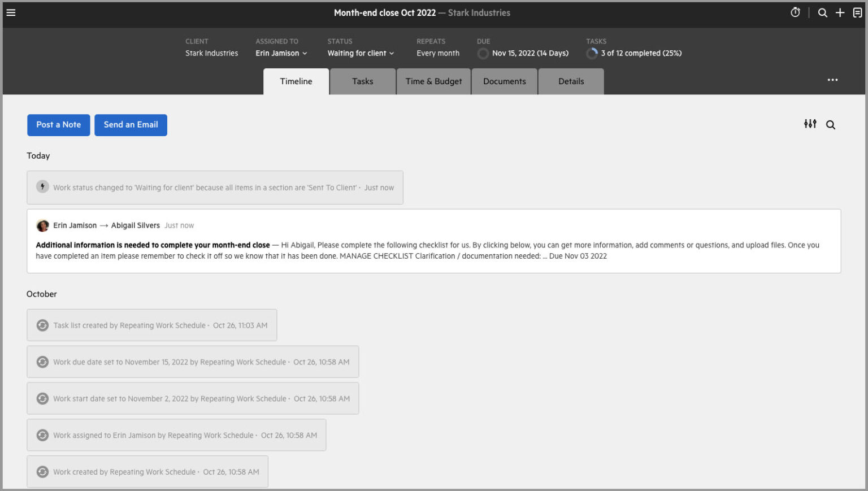Open the Assigned To dropdown for Erin Jamison
The image size is (868, 491).
coord(281,53)
